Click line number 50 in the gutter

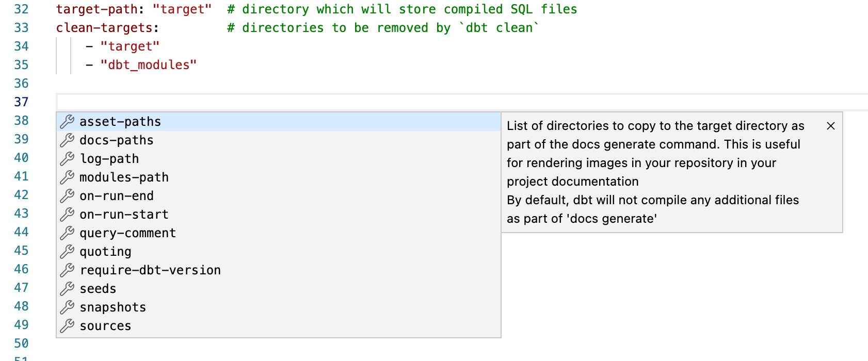pyautogui.click(x=21, y=343)
